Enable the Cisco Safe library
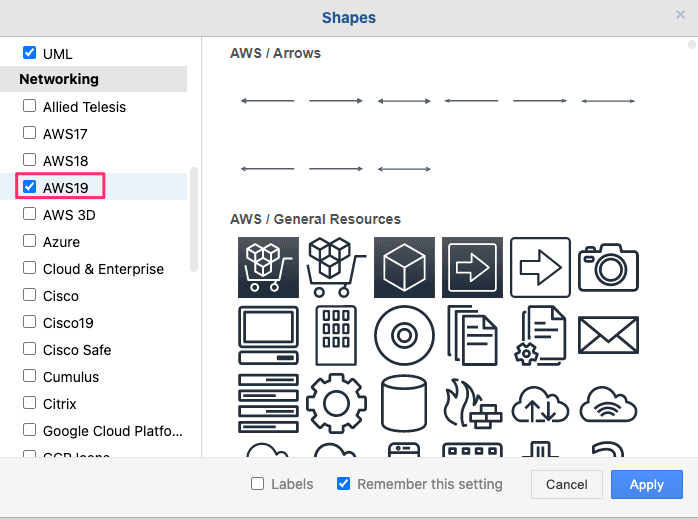The height and width of the screenshot is (519, 698). (x=29, y=349)
